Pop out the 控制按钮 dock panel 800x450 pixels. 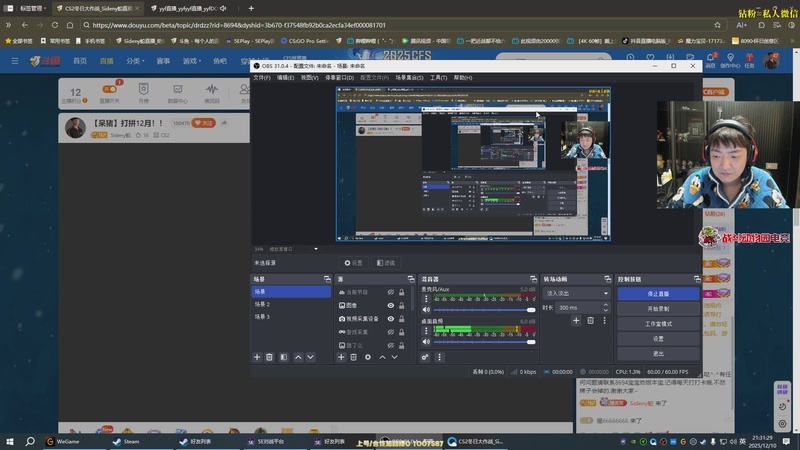(697, 279)
